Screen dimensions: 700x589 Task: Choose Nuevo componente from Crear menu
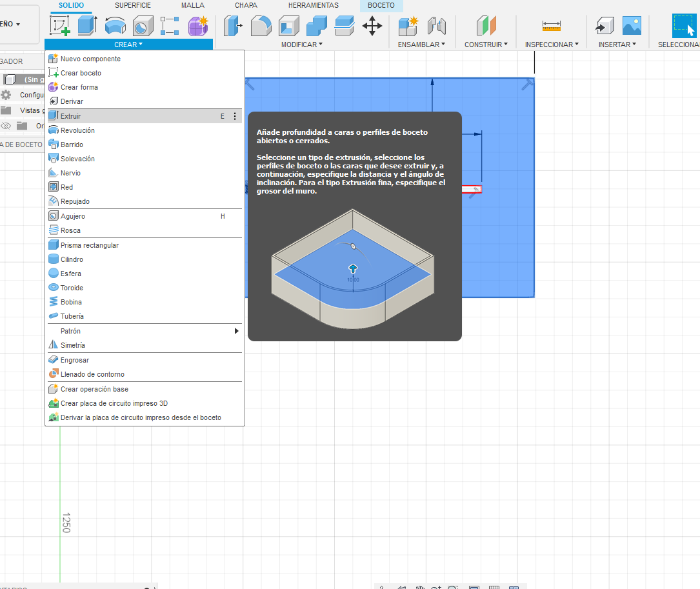pos(145,59)
